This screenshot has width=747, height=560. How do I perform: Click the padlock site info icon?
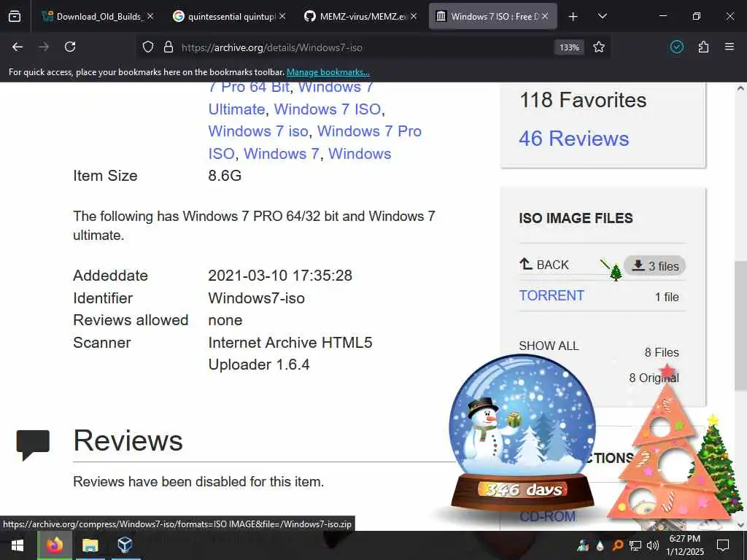(x=169, y=47)
